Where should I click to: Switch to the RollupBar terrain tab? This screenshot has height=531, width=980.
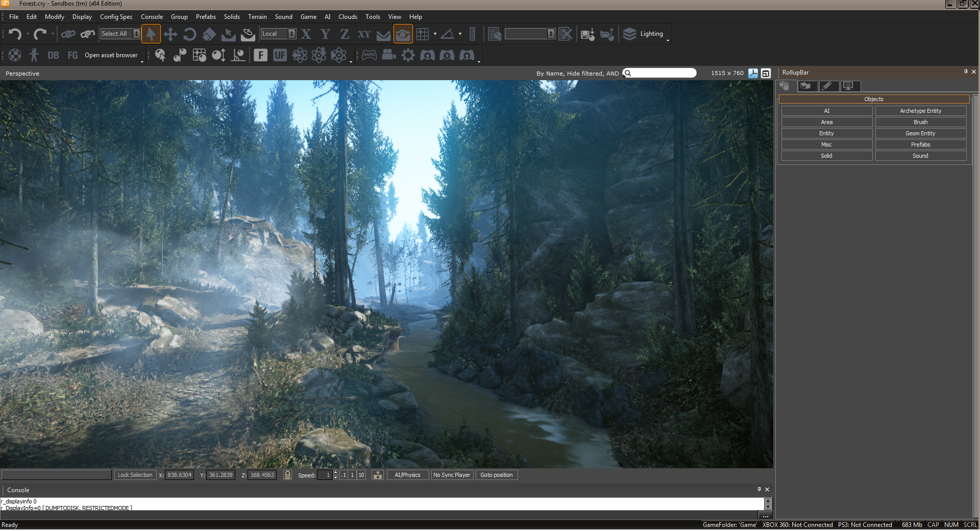pos(806,86)
